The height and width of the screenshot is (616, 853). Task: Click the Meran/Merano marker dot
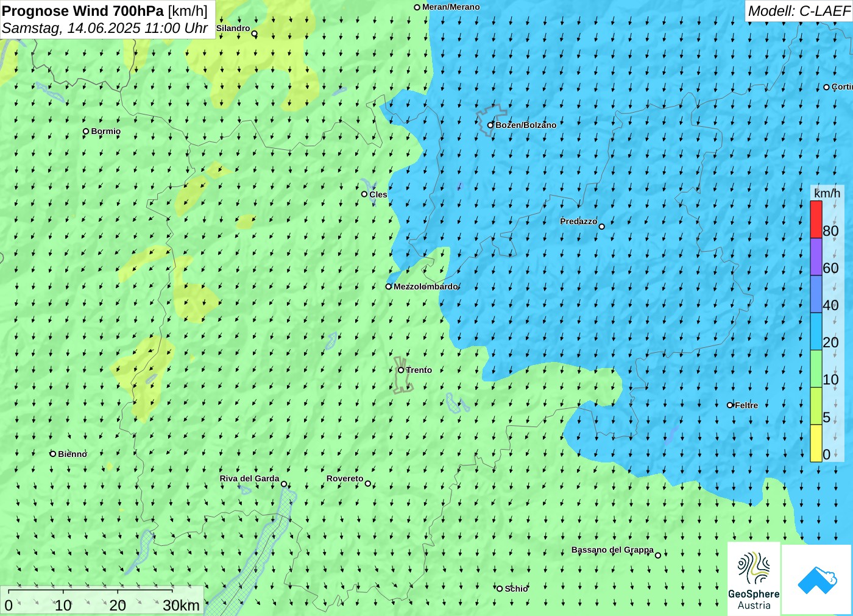[417, 7]
